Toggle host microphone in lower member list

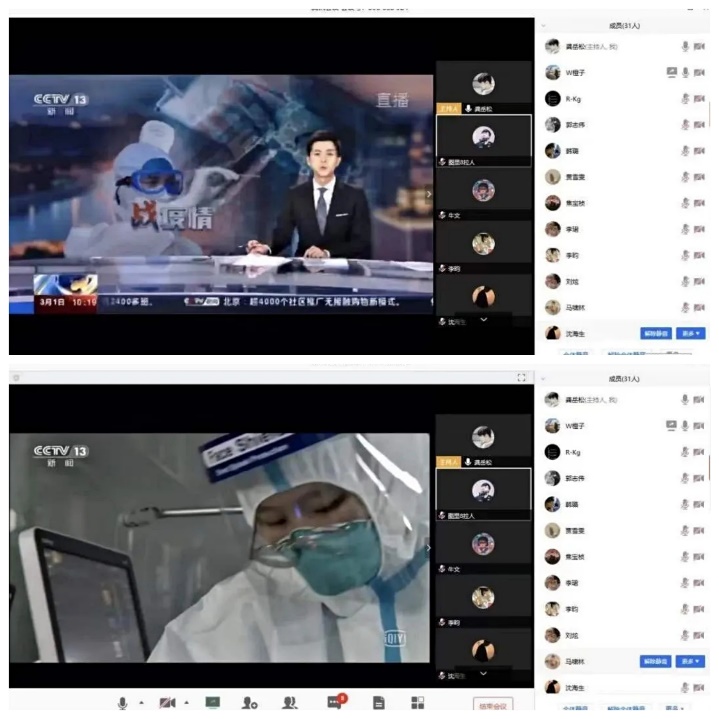685,400
